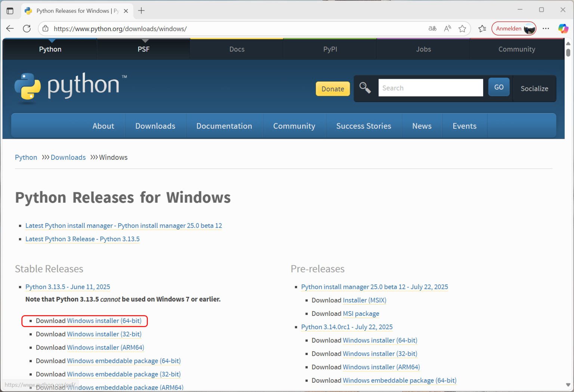
Task: Open browser settings via ellipsis icon
Action: (546, 28)
